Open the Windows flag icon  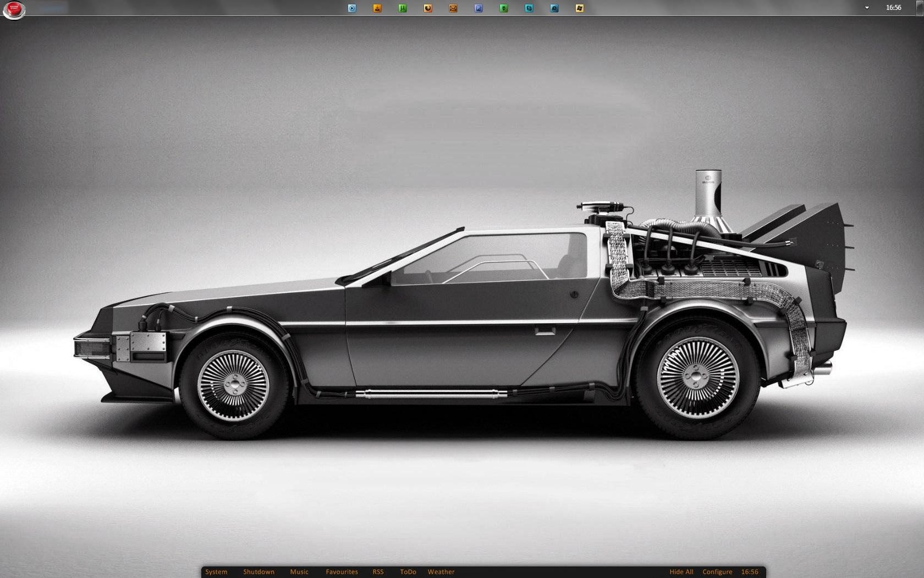[x=580, y=8]
